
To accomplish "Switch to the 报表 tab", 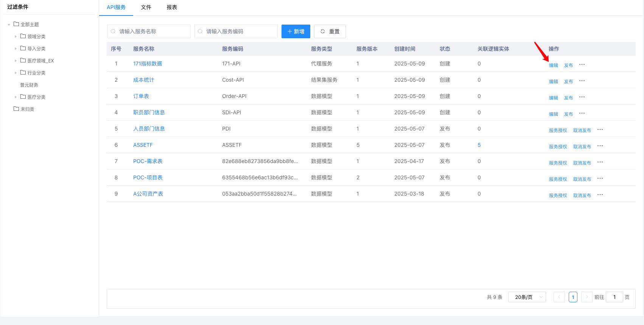I will click(172, 7).
